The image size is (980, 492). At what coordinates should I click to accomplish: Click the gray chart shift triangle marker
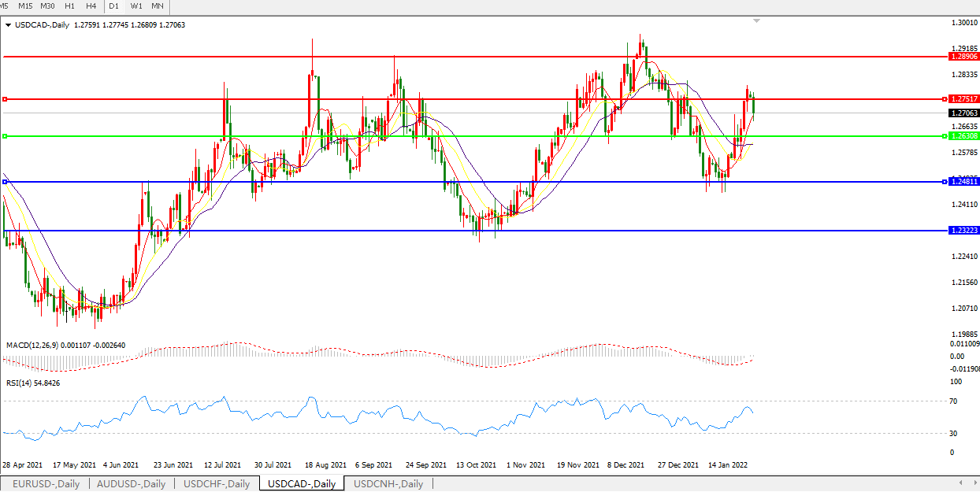pyautogui.click(x=757, y=20)
